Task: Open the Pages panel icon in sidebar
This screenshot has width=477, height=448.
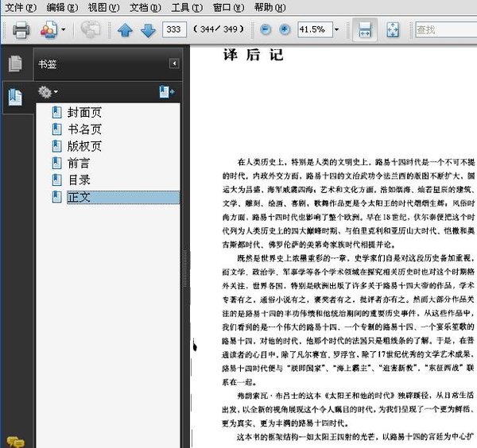Action: (x=14, y=64)
